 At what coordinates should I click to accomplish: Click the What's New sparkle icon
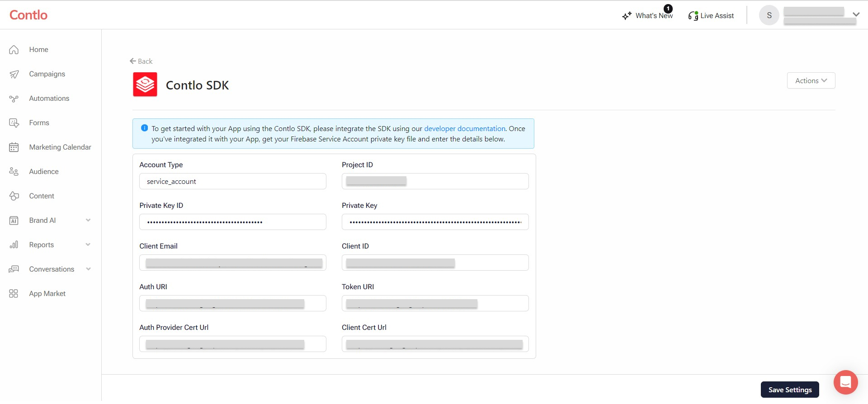tap(627, 16)
